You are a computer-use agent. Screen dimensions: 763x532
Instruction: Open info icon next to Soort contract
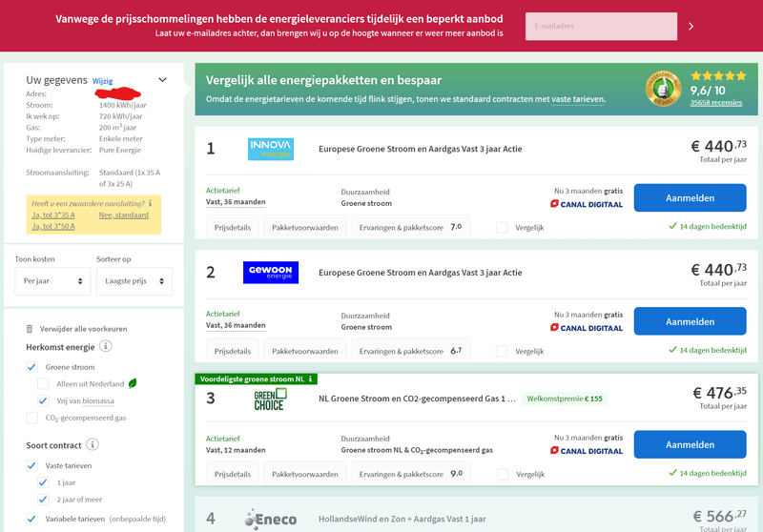click(93, 444)
